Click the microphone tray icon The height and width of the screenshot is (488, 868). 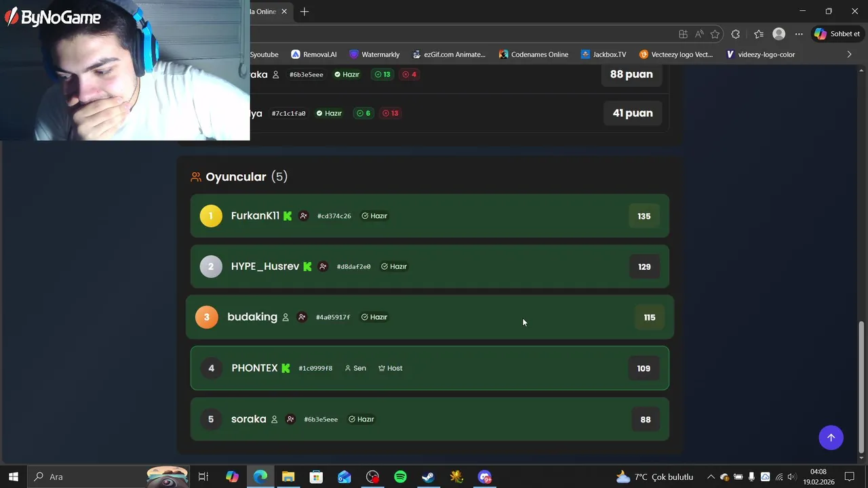pos(751,477)
